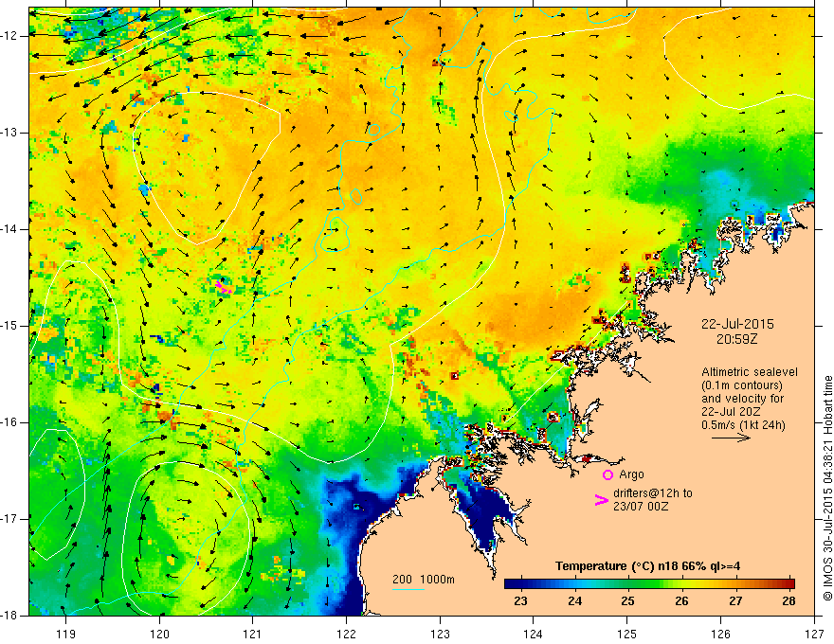Click the latitude axis label -13
Image resolution: width=834 pixels, height=644 pixels.
click(10, 133)
